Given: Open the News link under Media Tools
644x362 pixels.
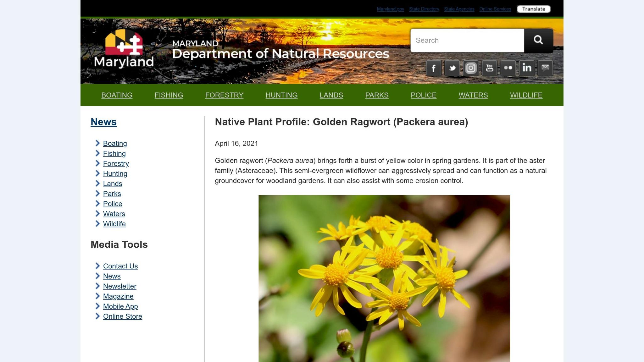Looking at the screenshot, I should point(112,276).
